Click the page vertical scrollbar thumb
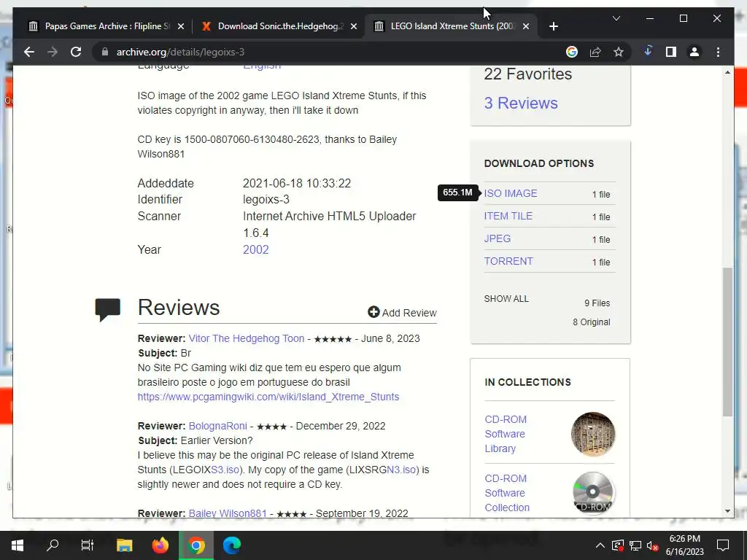747x560 pixels. tap(727, 342)
